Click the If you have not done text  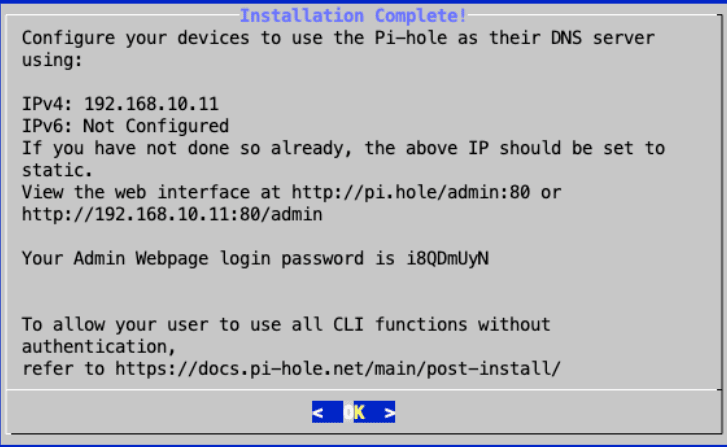(125, 148)
